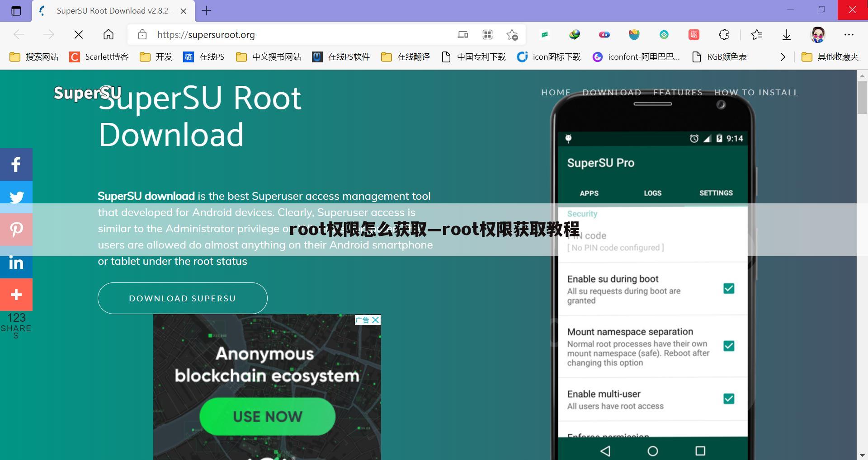Open the Favorites list icon
This screenshot has height=460, width=868.
757,34
